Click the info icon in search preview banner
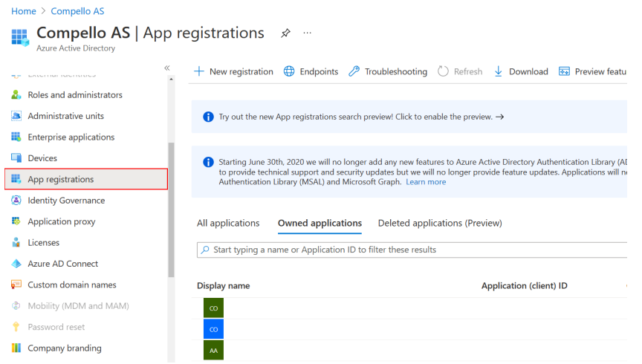 208,117
